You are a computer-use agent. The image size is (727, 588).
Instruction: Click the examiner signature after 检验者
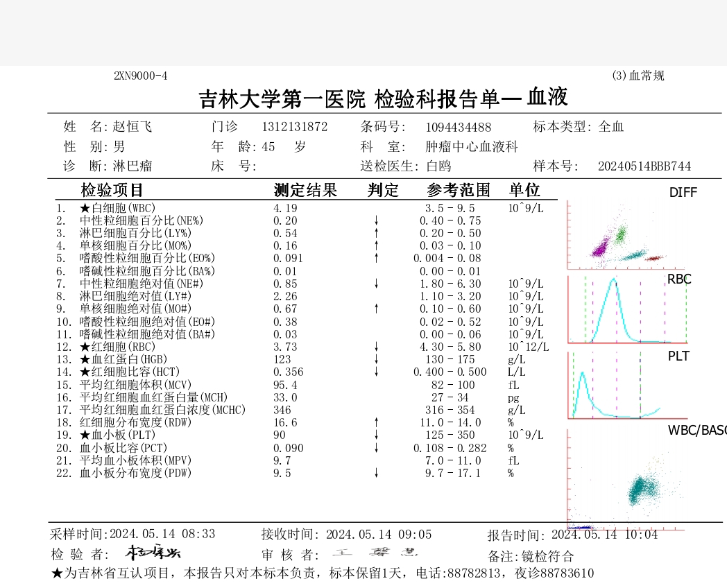pos(153,553)
